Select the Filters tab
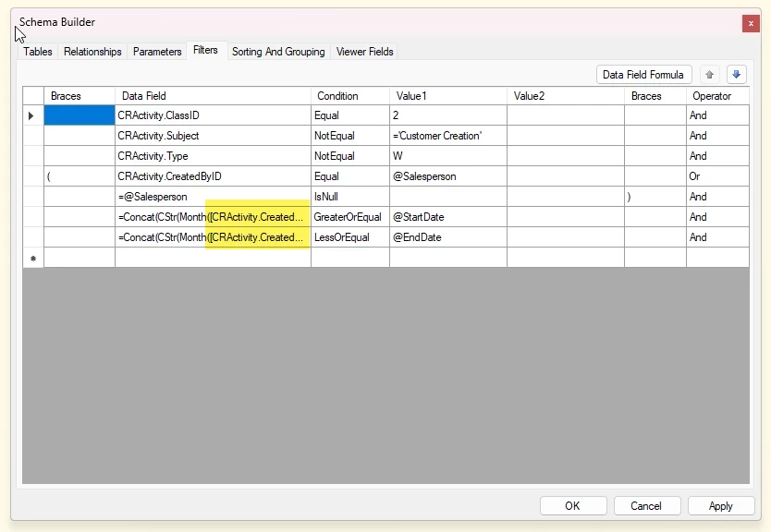This screenshot has width=771, height=532. pyautogui.click(x=205, y=50)
